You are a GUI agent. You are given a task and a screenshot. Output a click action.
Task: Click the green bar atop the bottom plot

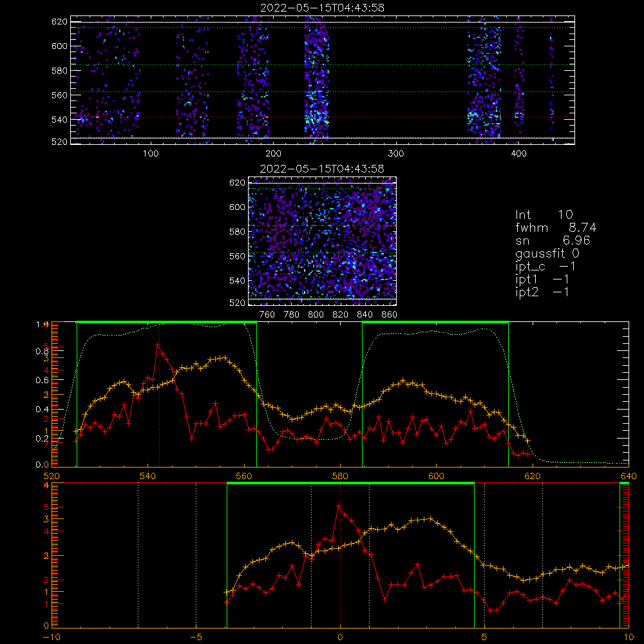350,483
